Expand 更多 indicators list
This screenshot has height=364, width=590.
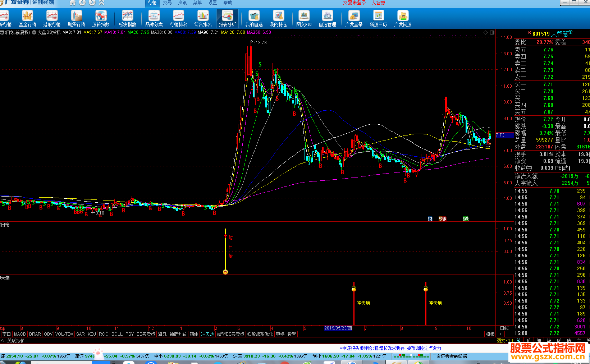[x=280, y=334]
